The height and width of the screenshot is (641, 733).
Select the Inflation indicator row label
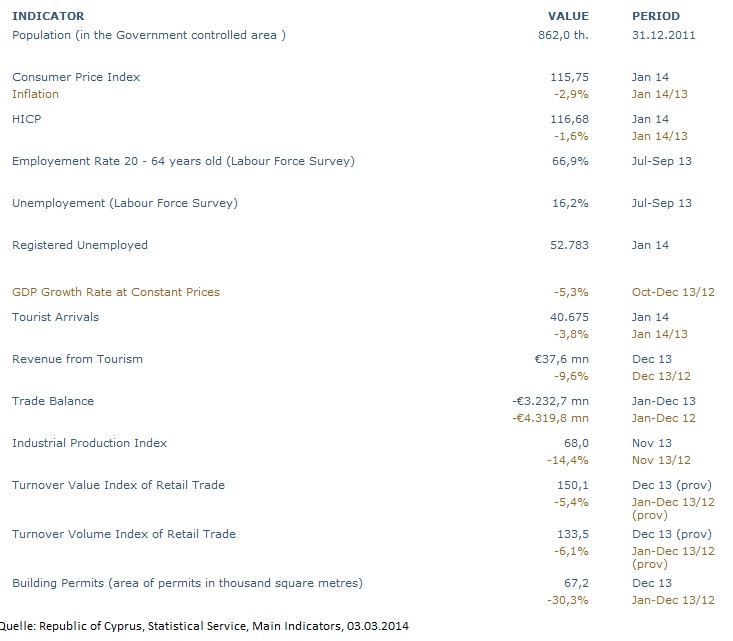35,94
